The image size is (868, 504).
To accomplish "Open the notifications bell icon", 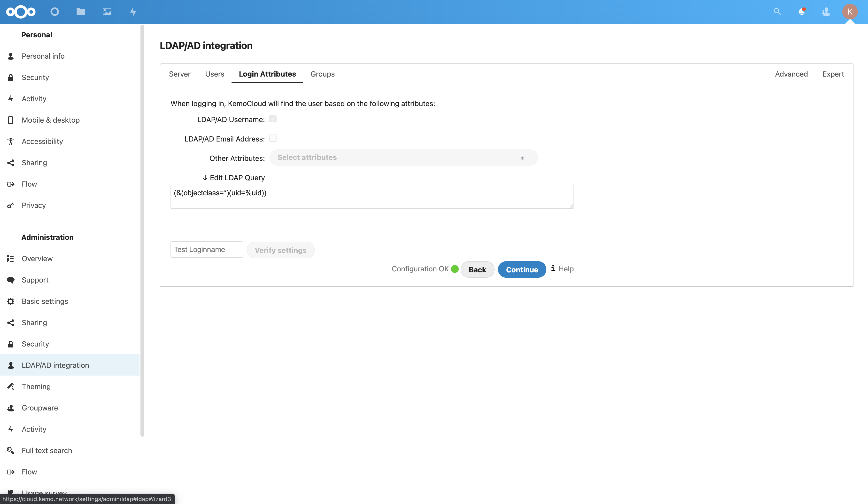I will [x=802, y=12].
